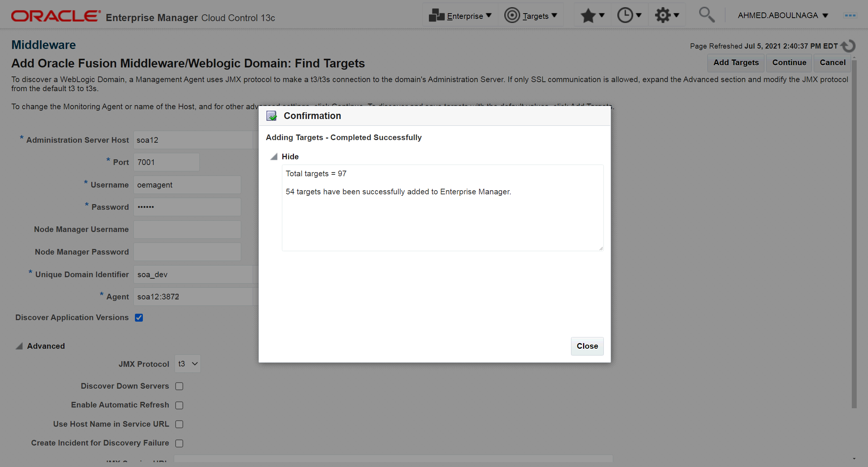Click the blue dots accessibility icon
This screenshot has height=467, width=868.
tap(850, 15)
